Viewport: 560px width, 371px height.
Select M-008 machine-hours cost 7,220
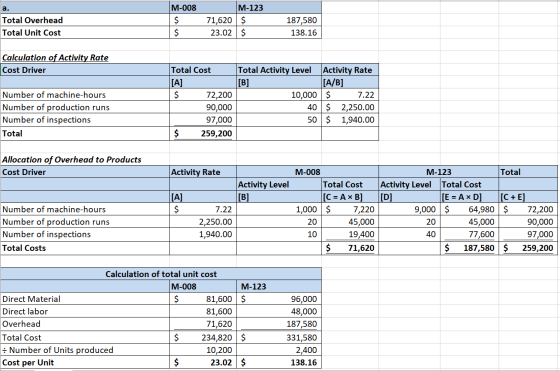(x=350, y=209)
